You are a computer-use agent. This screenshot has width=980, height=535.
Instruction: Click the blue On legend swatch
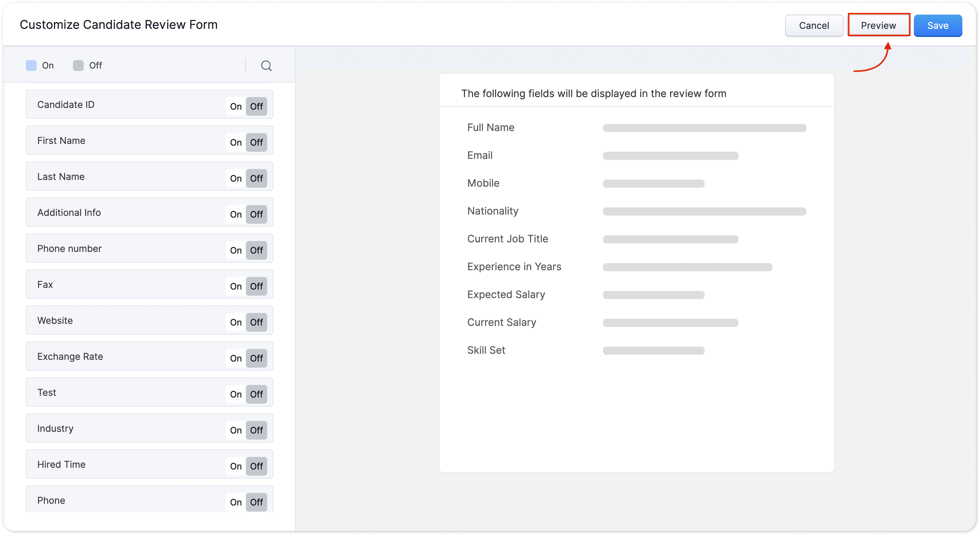click(x=31, y=66)
